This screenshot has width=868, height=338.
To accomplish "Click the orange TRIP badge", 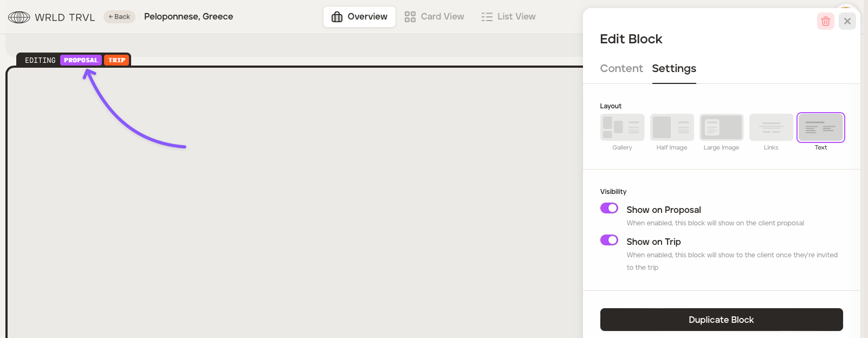I will pos(116,60).
